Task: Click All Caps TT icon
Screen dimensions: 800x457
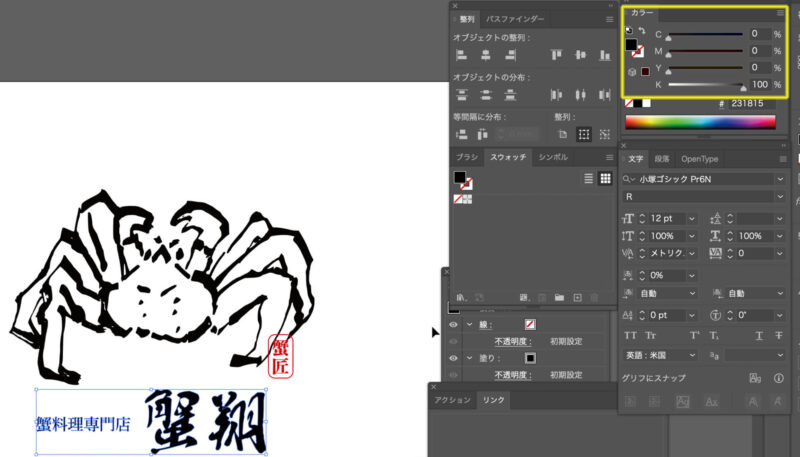Action: point(631,336)
